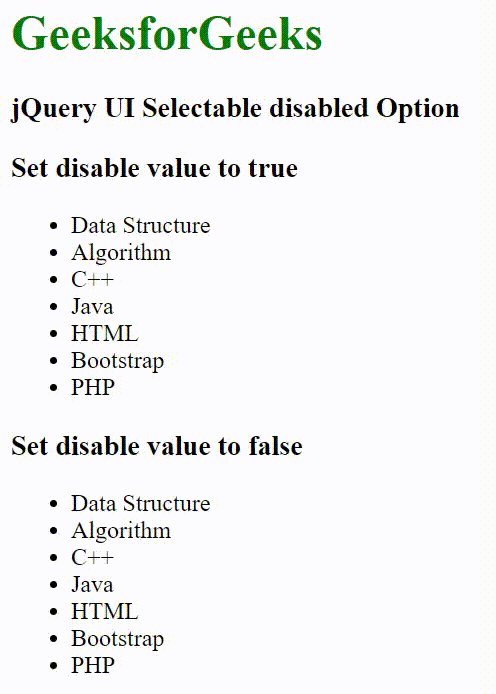This screenshot has width=496, height=694.
Task: Select C++ in the disabled list
Action: coord(92,280)
